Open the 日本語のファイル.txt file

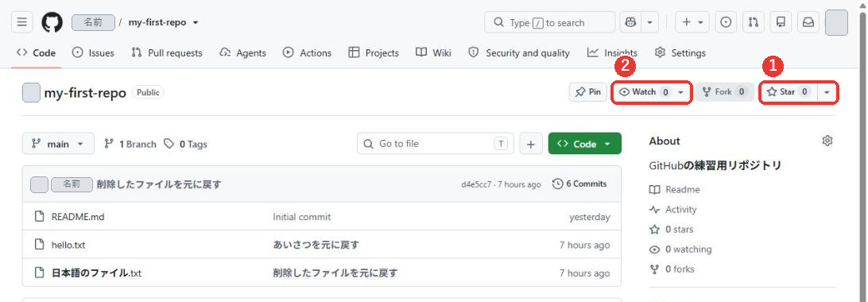click(96, 273)
